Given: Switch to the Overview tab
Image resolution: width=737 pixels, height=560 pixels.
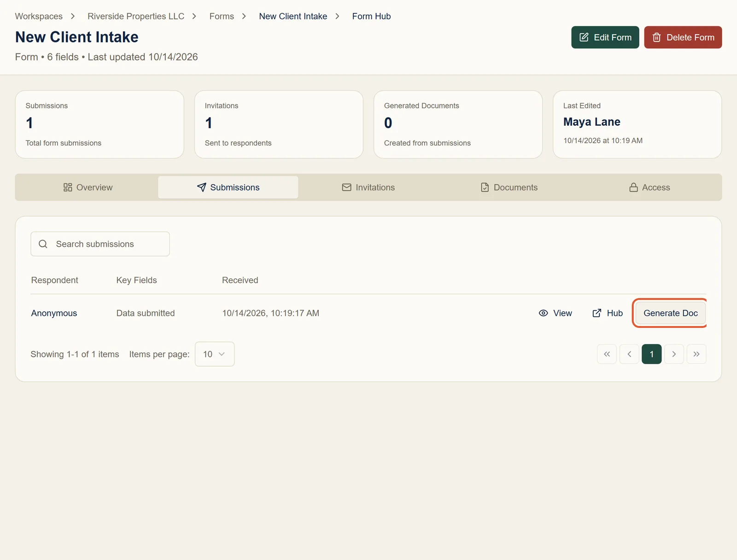Looking at the screenshot, I should coord(88,187).
